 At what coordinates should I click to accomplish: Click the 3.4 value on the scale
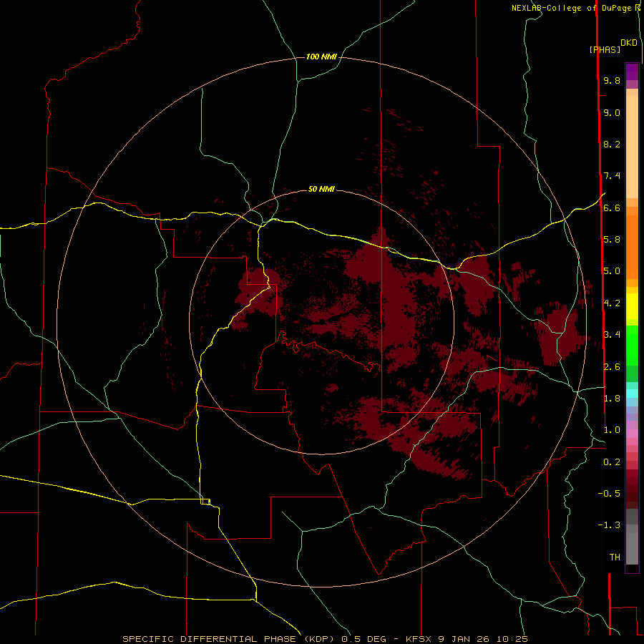[612, 334]
